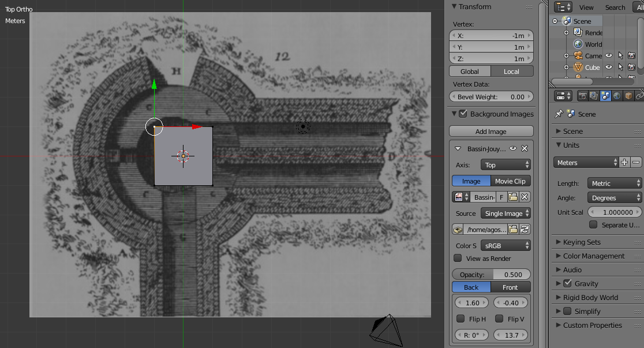Unlink the Bassin- image datablock
The image size is (644, 348).
(x=525, y=197)
